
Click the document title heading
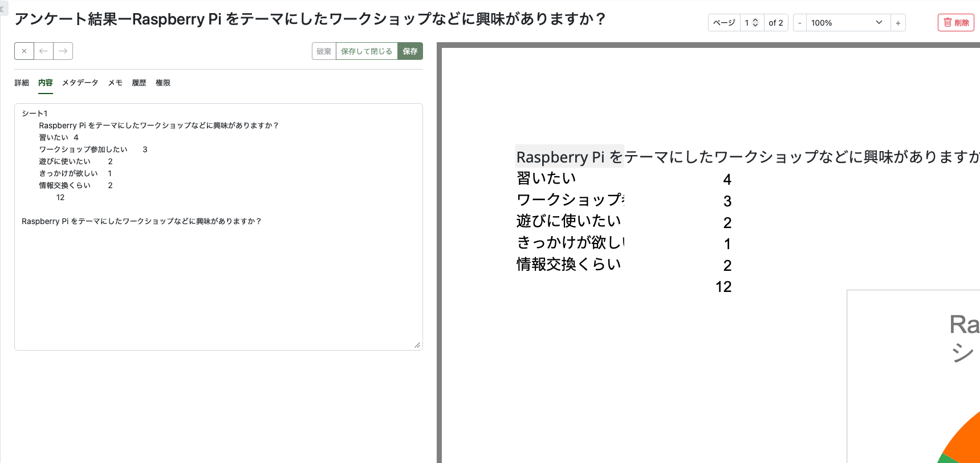(310, 19)
